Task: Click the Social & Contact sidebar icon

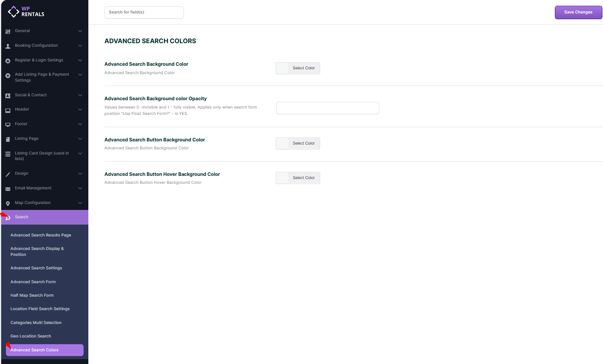Action: tap(8, 95)
